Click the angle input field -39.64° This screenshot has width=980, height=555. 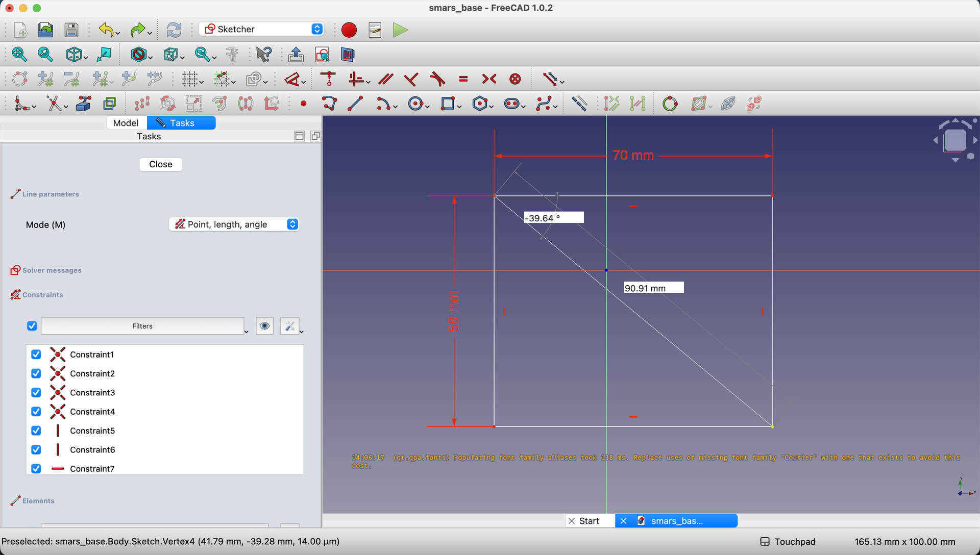click(x=554, y=218)
